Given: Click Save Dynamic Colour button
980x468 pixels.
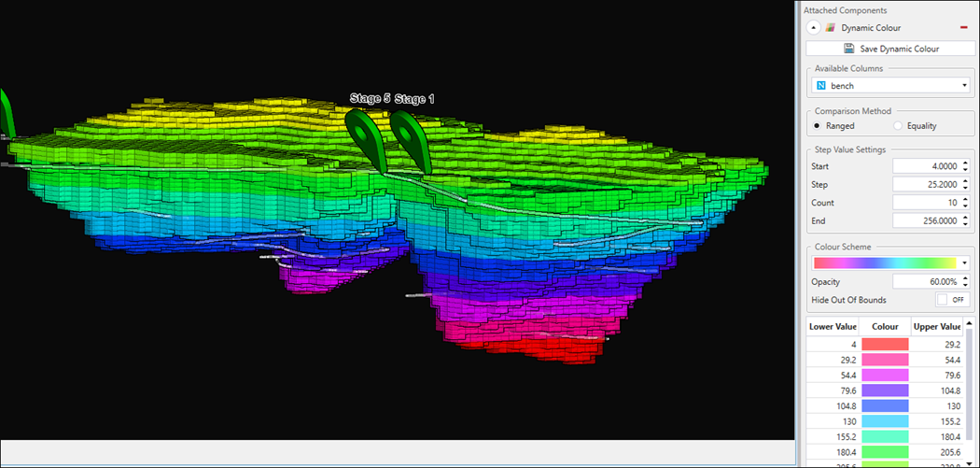Looking at the screenshot, I should pyautogui.click(x=890, y=49).
